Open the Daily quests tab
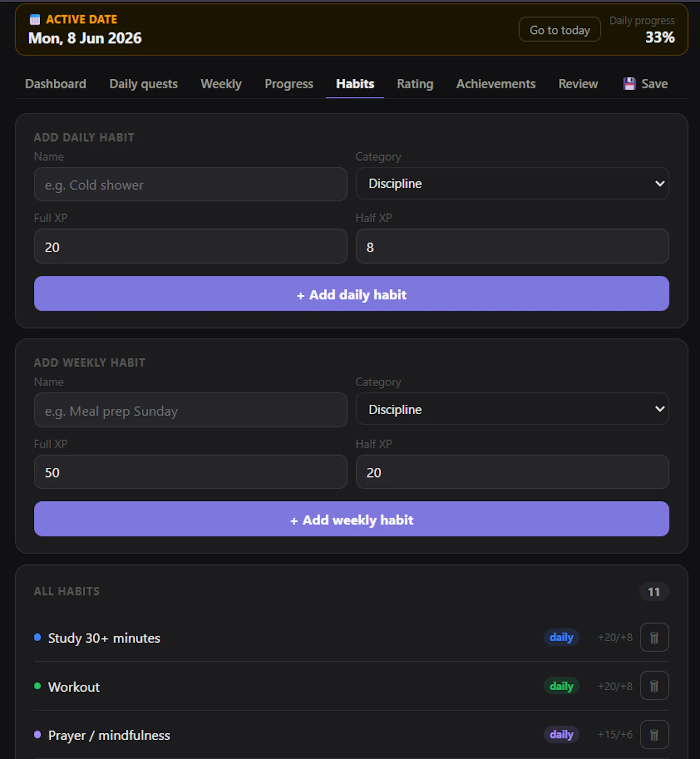The height and width of the screenshot is (759, 700). point(143,84)
